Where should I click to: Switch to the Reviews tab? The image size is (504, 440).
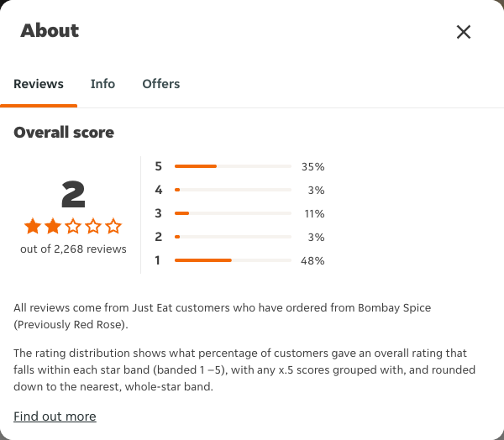39,84
